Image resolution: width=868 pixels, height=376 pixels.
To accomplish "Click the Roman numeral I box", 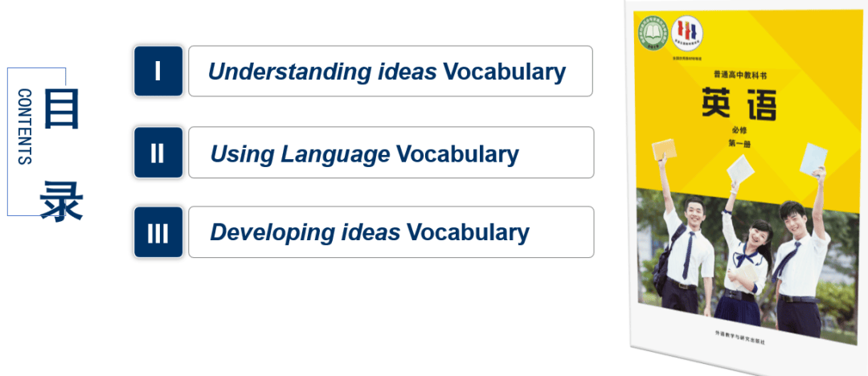I will [x=158, y=71].
